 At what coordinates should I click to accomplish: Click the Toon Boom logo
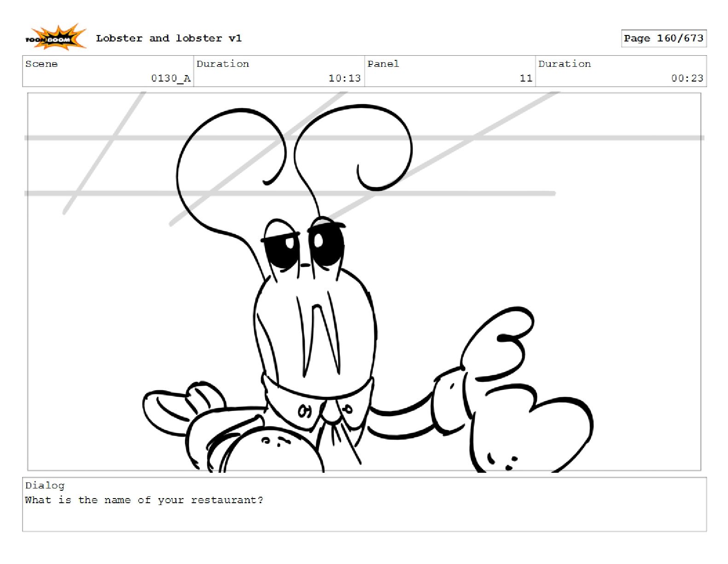point(56,38)
